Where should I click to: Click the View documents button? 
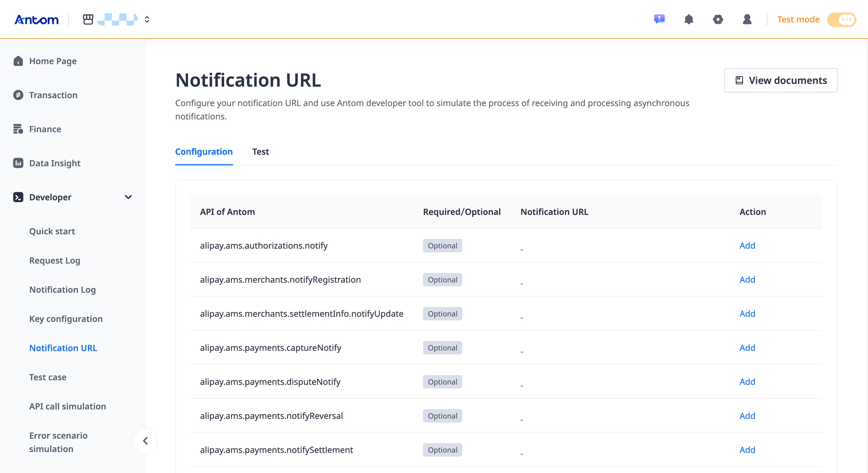click(780, 80)
